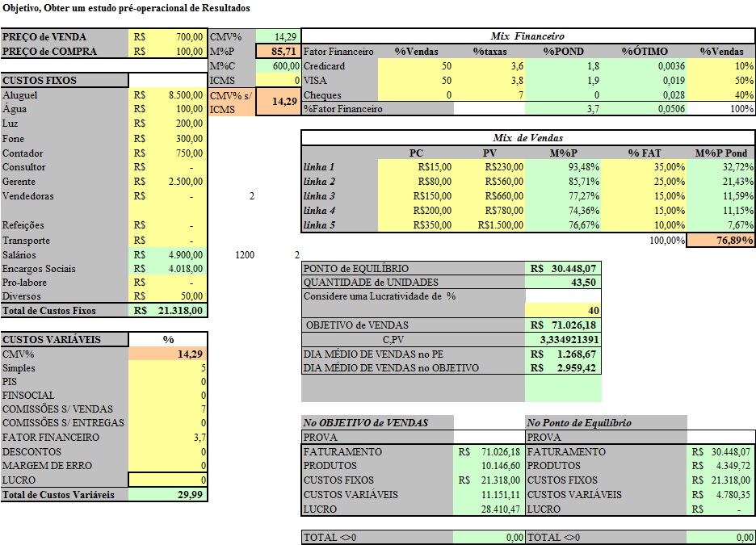Select the "linha 1" row label
Image resolution: width=756 pixels, height=545 pixels.
coord(319,167)
